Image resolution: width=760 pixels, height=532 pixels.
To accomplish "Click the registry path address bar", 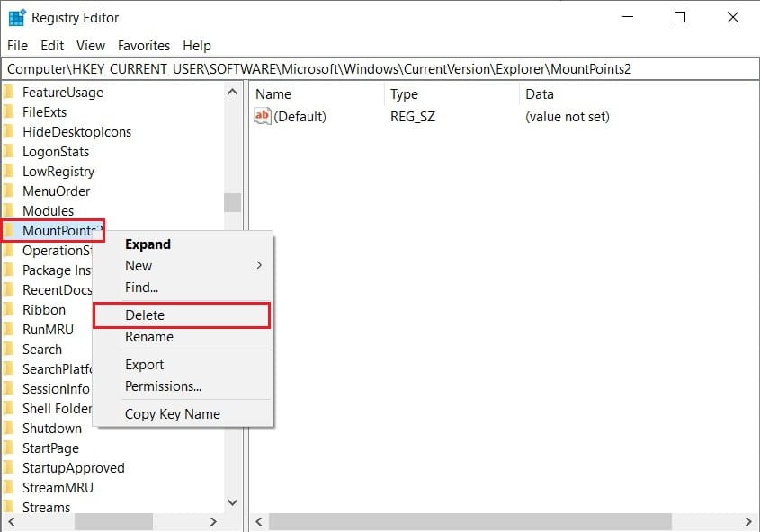I will (378, 67).
